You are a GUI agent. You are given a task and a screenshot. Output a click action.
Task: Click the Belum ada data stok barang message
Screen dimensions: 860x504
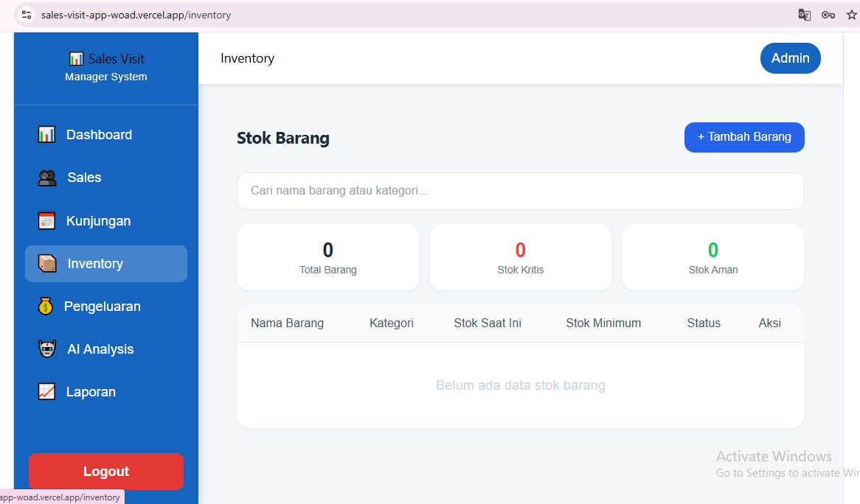521,385
